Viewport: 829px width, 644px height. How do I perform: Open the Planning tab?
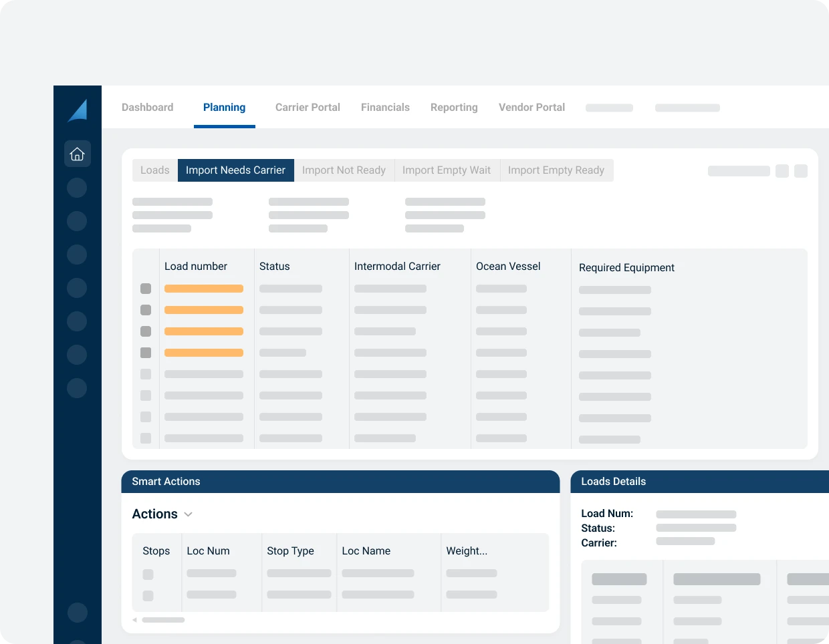coord(224,108)
